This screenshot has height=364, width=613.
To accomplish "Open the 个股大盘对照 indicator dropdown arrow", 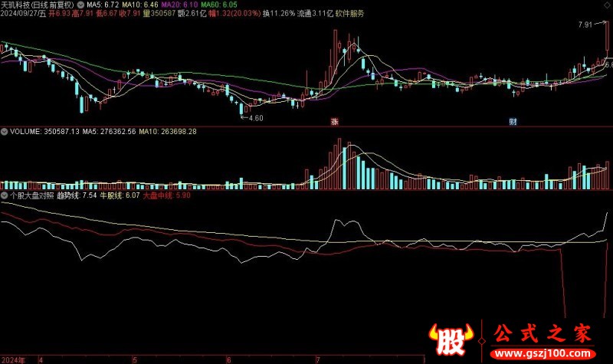I will [x=4, y=195].
